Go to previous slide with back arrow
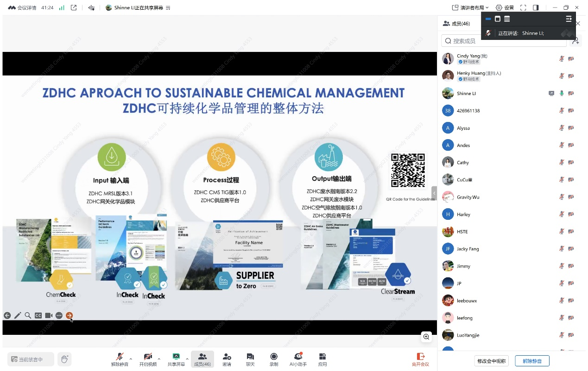 tap(7, 315)
